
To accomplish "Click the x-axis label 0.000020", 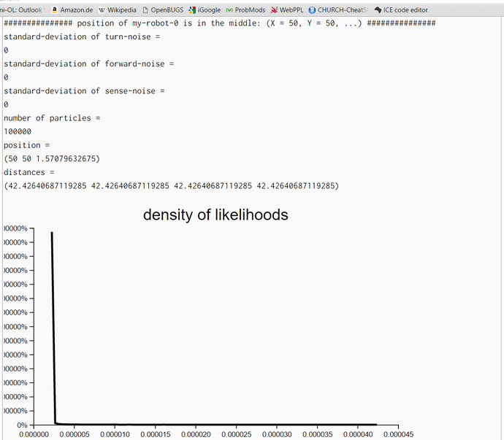I will coord(196,435).
